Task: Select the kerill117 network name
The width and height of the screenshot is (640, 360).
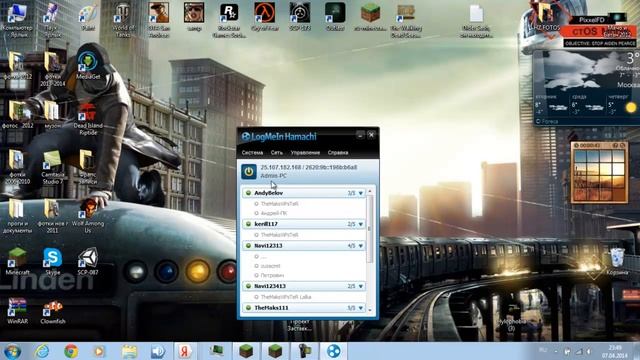Action: 266,224
